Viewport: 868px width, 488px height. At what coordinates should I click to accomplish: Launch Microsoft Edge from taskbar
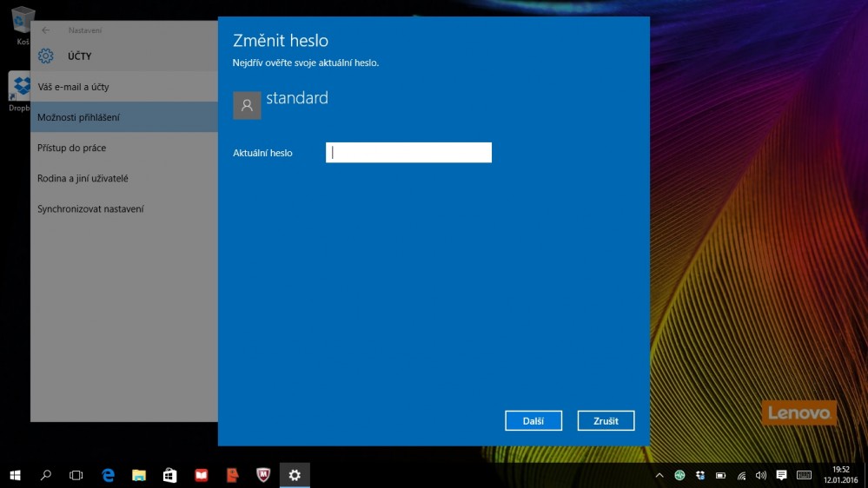coord(109,475)
